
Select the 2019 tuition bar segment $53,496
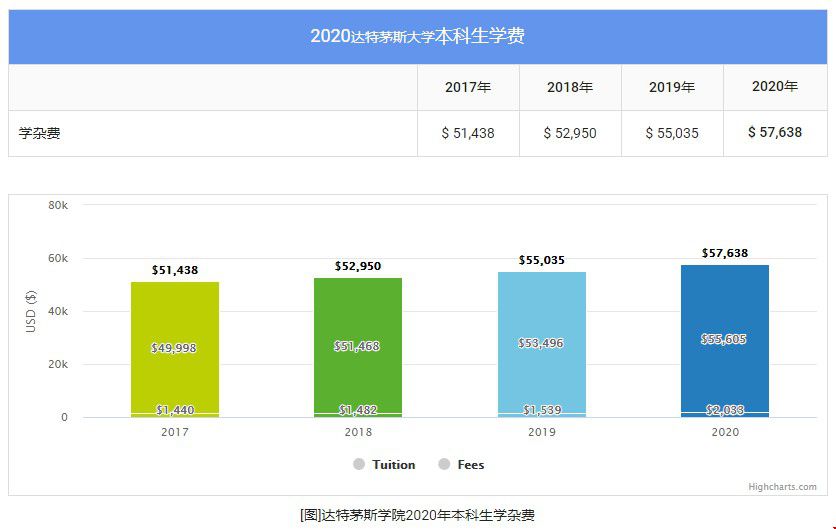(542, 342)
